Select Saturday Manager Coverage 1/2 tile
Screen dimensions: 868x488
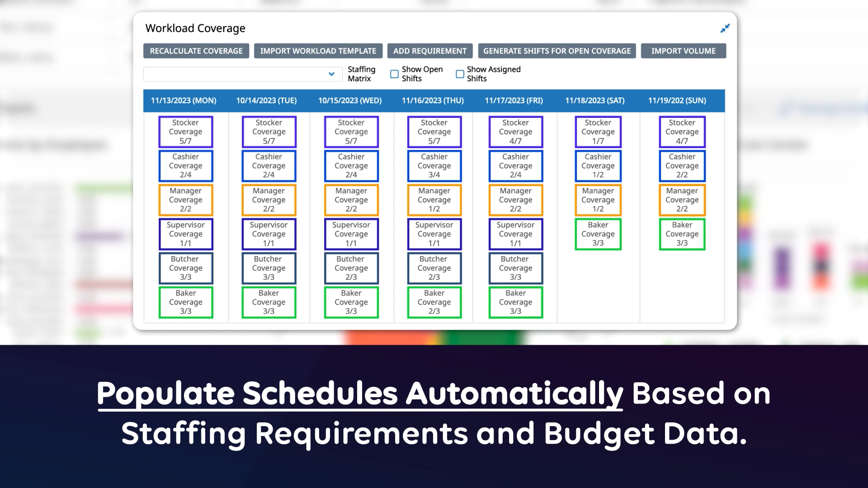(598, 200)
